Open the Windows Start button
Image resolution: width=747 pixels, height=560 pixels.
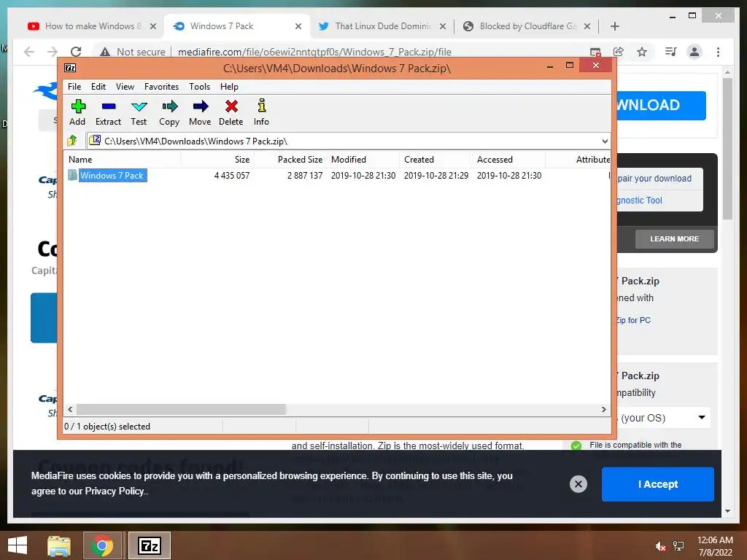18,545
